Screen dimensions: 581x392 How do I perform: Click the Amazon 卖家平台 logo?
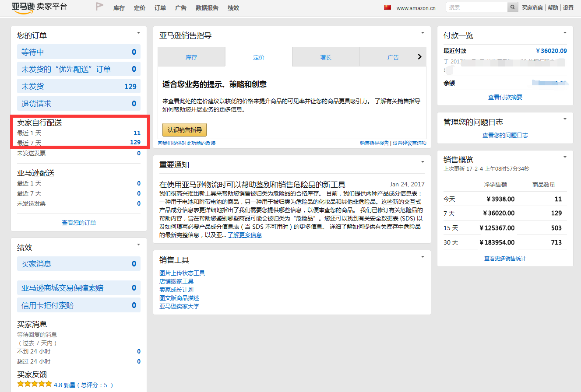pos(39,7)
